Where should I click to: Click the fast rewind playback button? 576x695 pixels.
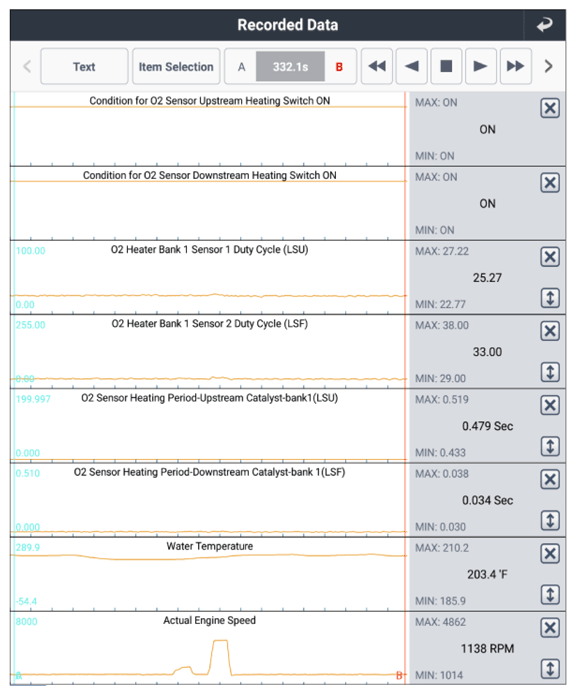[377, 66]
